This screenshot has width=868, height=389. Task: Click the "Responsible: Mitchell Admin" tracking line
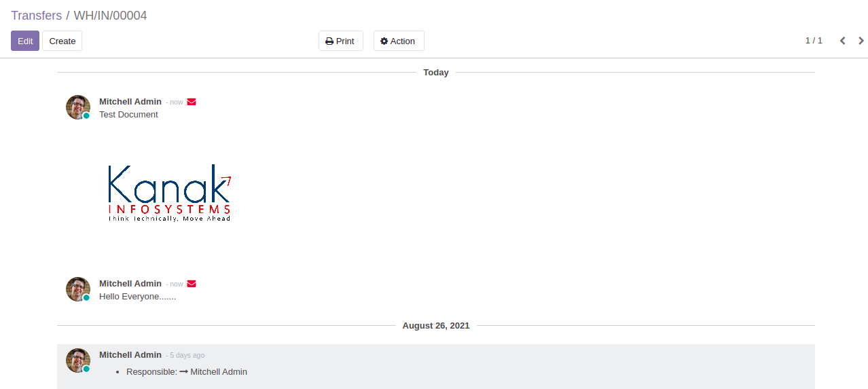187,372
